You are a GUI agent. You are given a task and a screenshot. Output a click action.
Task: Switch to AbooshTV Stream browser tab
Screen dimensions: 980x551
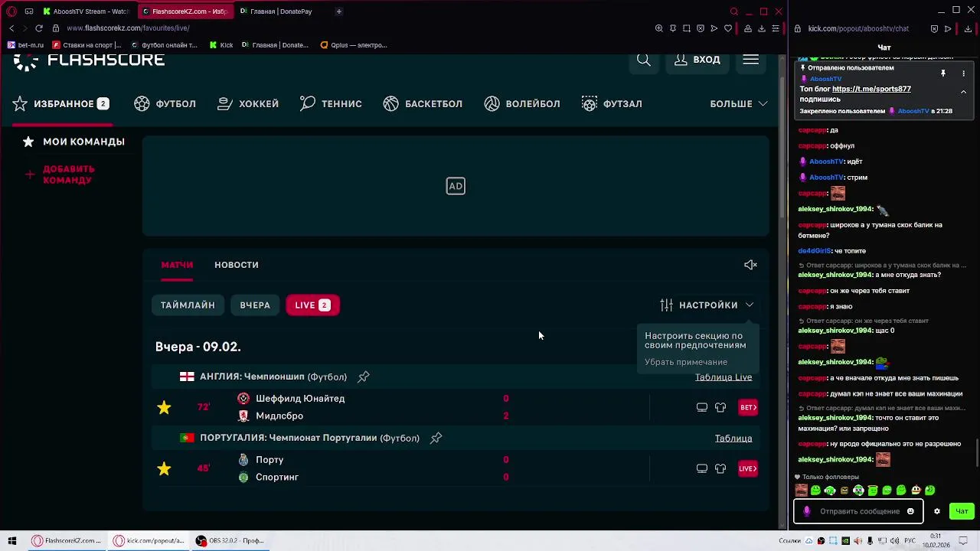coord(86,11)
